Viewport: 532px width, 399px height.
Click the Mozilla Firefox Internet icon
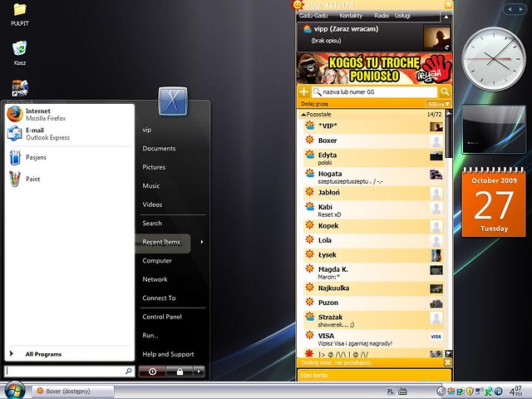(x=15, y=114)
